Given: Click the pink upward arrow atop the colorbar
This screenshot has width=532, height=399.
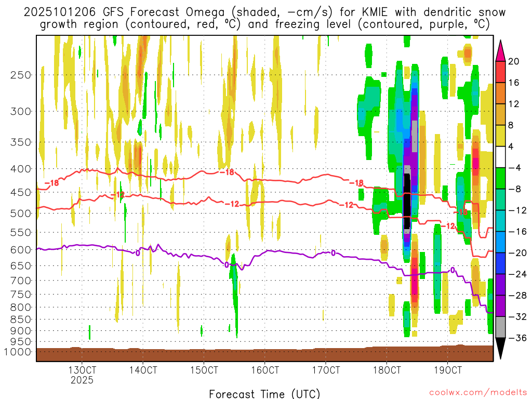Looking at the screenshot, I should tap(501, 49).
